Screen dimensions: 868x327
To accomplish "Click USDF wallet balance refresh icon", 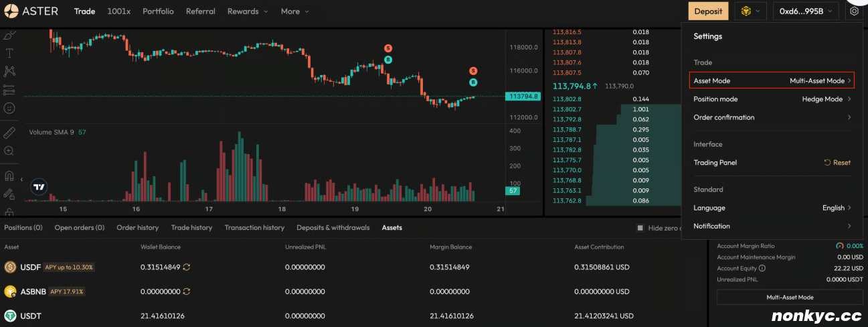I will click(x=187, y=267).
